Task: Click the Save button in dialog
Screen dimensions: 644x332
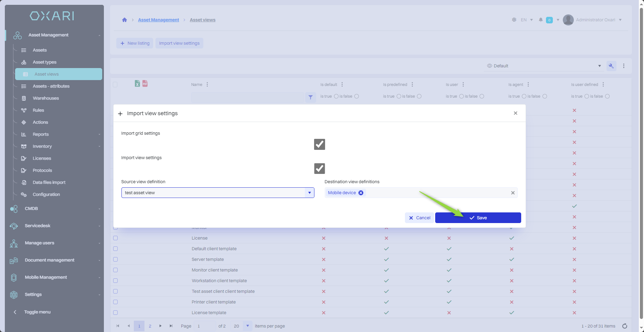Action: click(478, 218)
